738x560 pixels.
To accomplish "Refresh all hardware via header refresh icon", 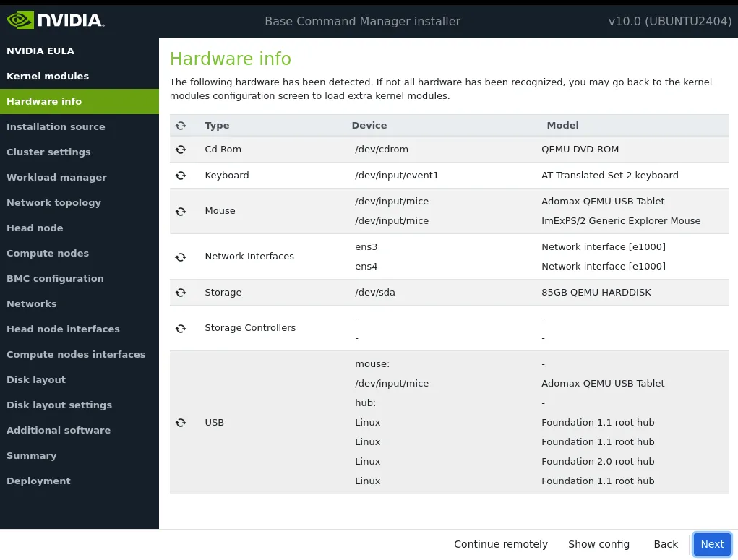I will [x=181, y=126].
